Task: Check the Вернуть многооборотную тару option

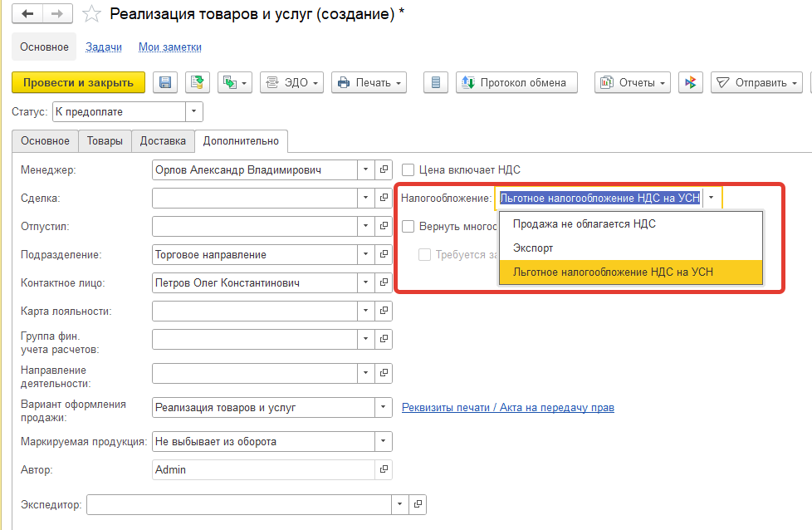Action: [408, 226]
